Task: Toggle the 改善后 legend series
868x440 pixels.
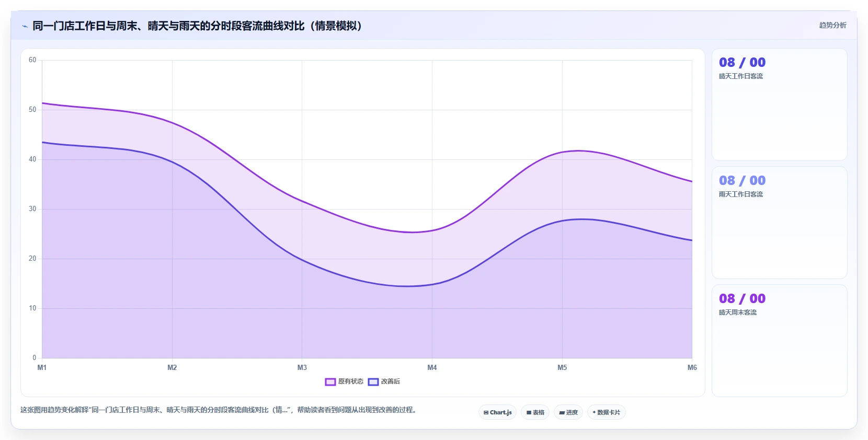Action: pos(384,381)
